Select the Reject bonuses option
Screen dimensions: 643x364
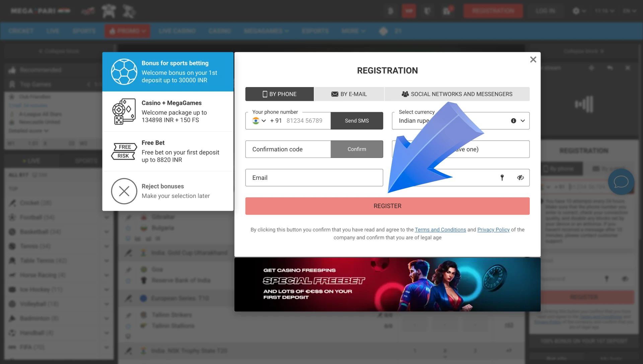[168, 191]
